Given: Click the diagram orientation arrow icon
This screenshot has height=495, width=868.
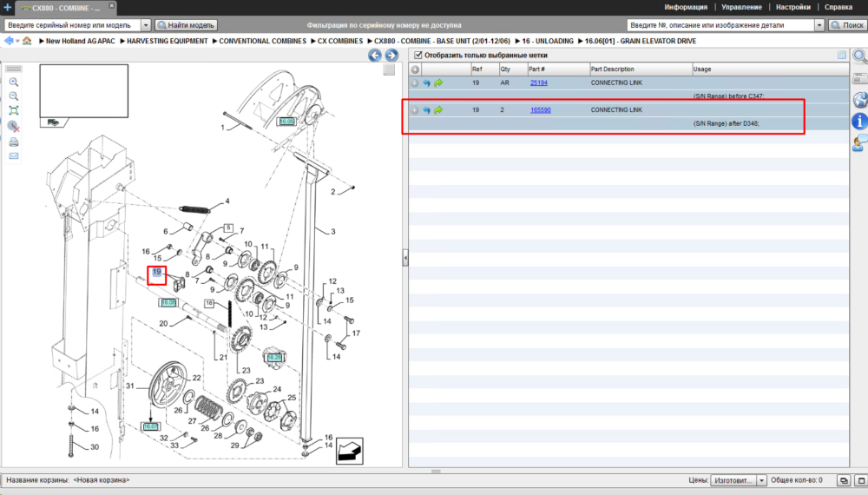Looking at the screenshot, I should [x=349, y=452].
